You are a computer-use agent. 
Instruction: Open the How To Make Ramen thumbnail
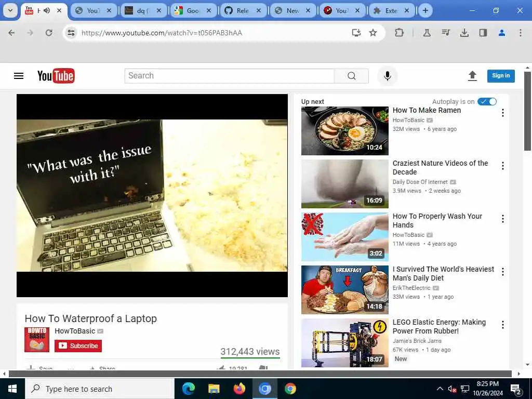click(345, 131)
